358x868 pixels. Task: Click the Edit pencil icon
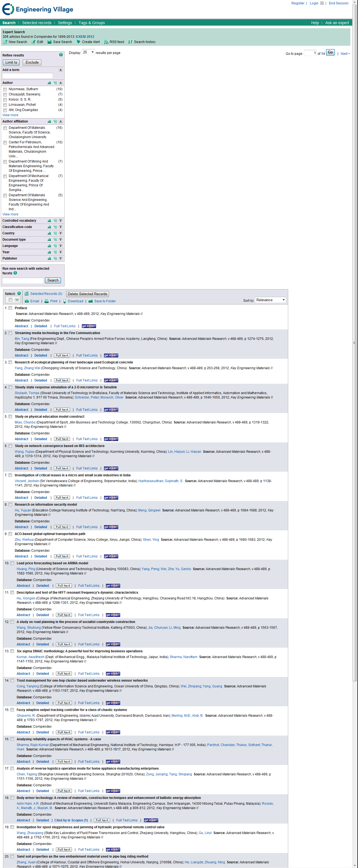coord(33,42)
